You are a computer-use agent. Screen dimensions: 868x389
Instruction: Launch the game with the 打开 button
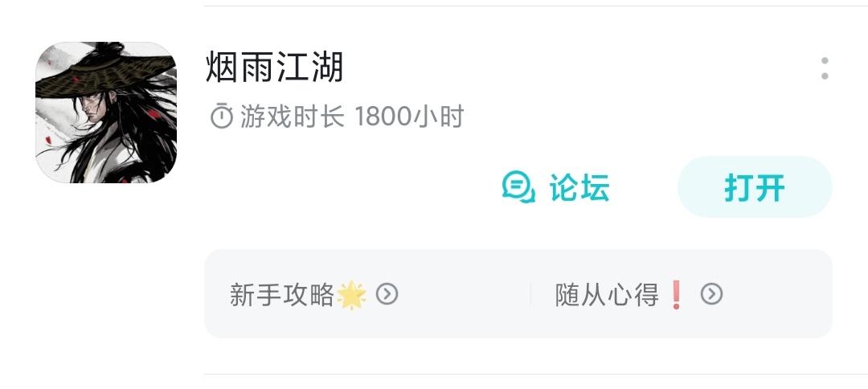tap(755, 187)
